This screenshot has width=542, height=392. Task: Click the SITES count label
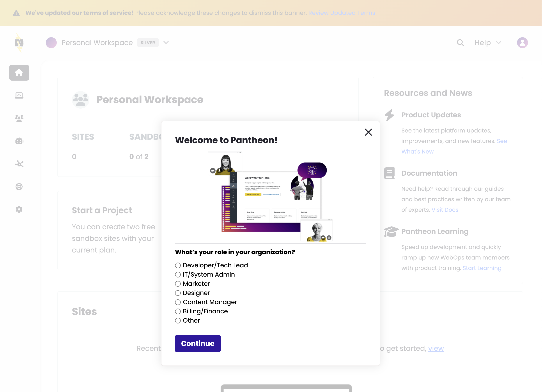point(83,137)
